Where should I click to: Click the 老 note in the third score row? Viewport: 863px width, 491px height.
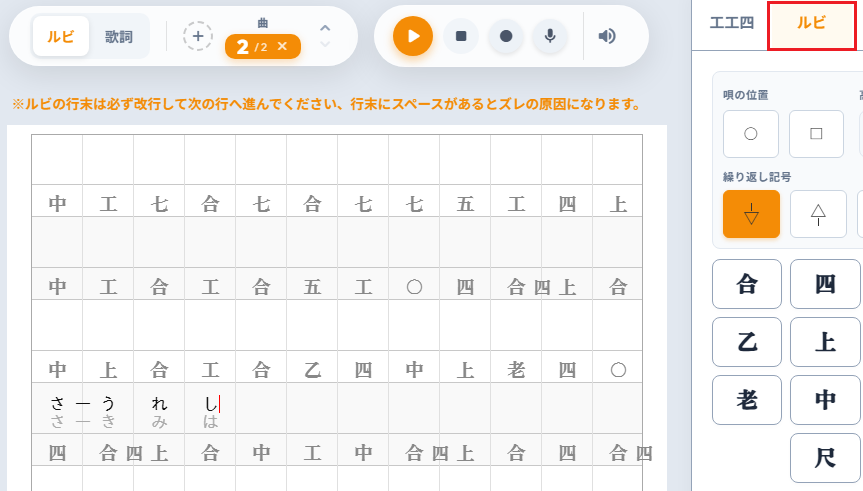point(516,370)
